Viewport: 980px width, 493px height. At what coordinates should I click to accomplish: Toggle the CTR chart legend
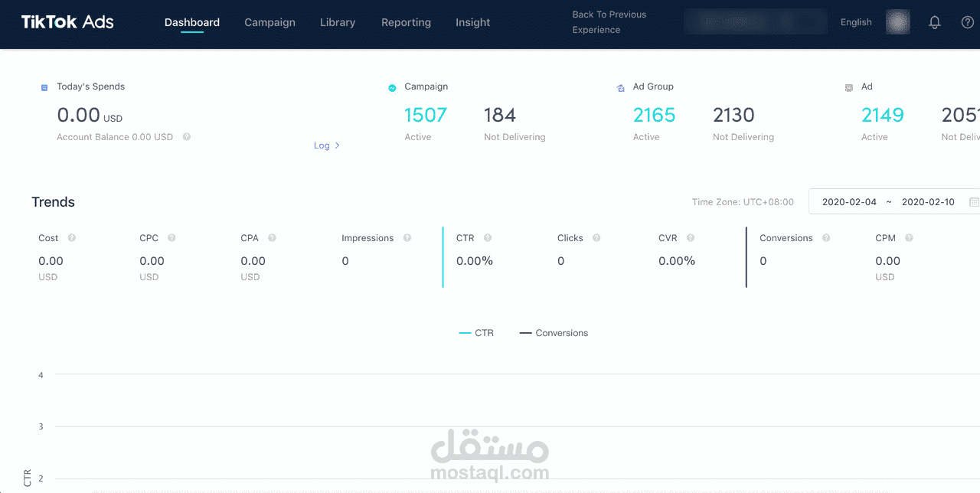point(476,333)
